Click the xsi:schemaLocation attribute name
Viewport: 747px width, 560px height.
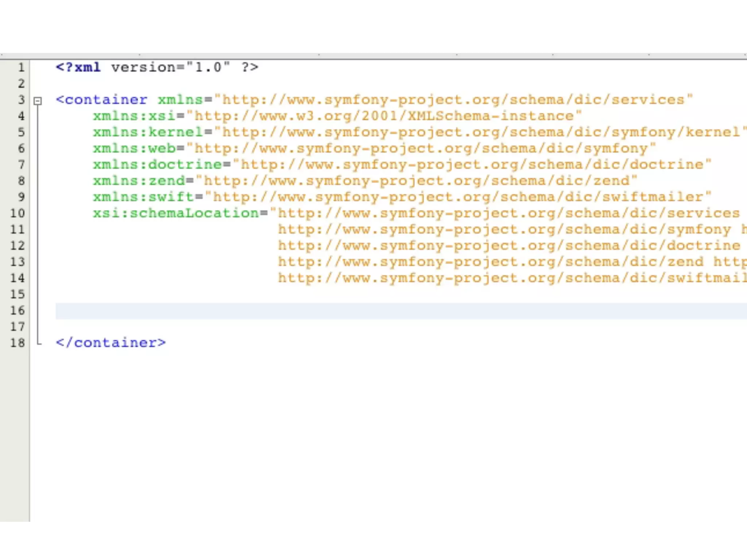point(175,213)
